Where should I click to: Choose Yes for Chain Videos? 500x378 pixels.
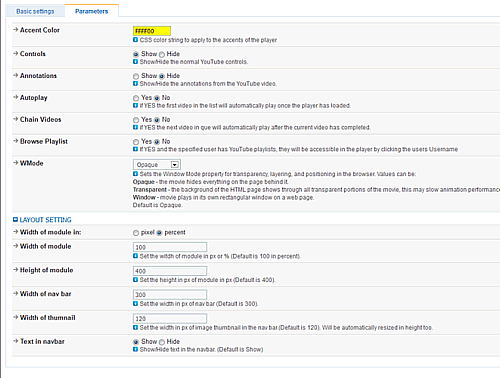[x=136, y=120]
